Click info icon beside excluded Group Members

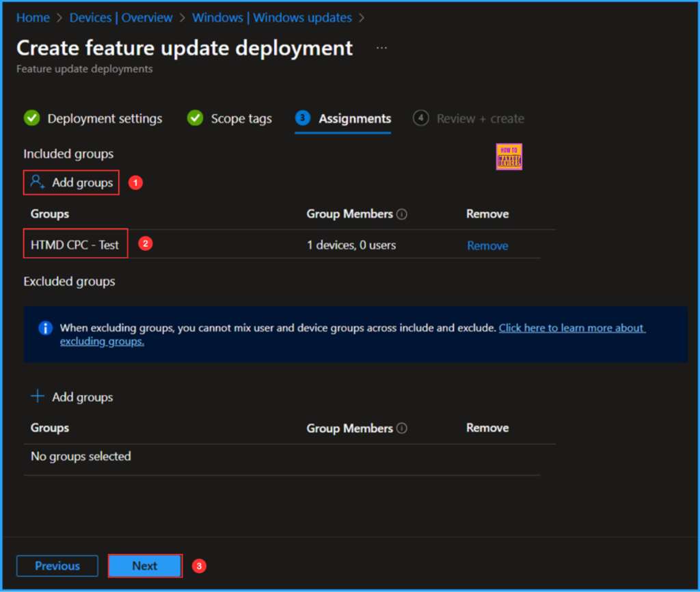click(402, 428)
